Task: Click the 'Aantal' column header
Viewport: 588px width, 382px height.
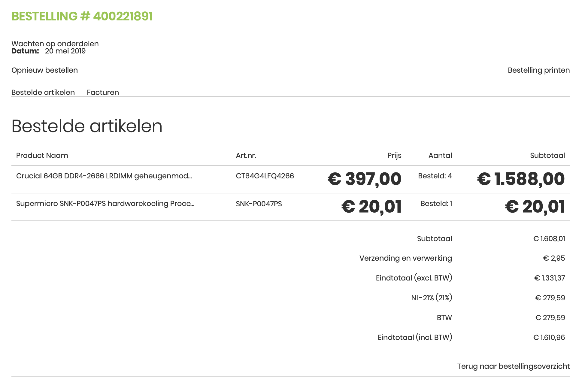Action: [x=440, y=156]
